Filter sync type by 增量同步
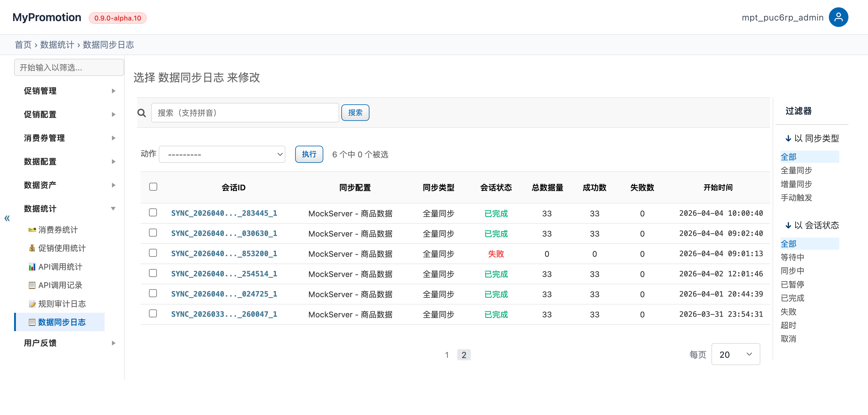 point(796,185)
